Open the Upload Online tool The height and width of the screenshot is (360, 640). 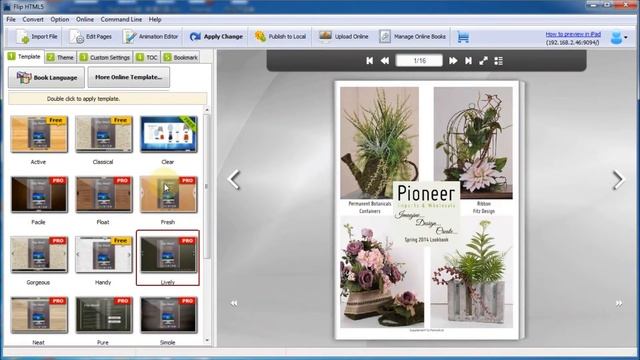343,37
